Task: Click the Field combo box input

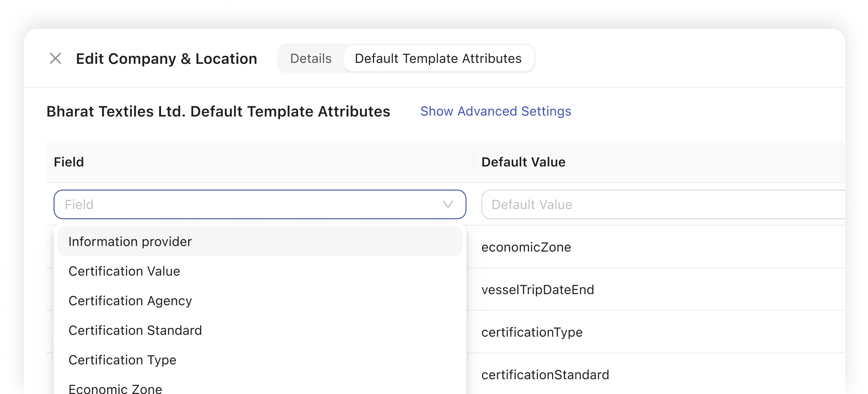Action: coord(249,204)
